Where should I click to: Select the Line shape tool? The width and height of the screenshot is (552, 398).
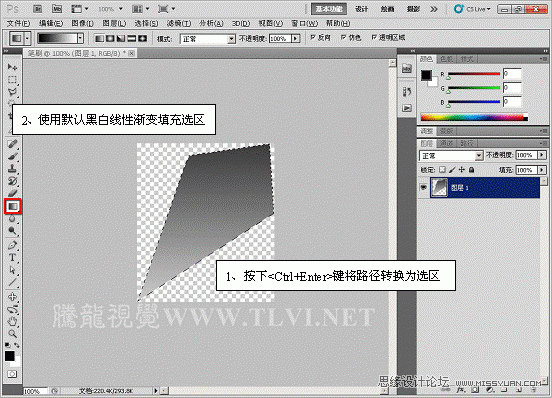click(12, 282)
